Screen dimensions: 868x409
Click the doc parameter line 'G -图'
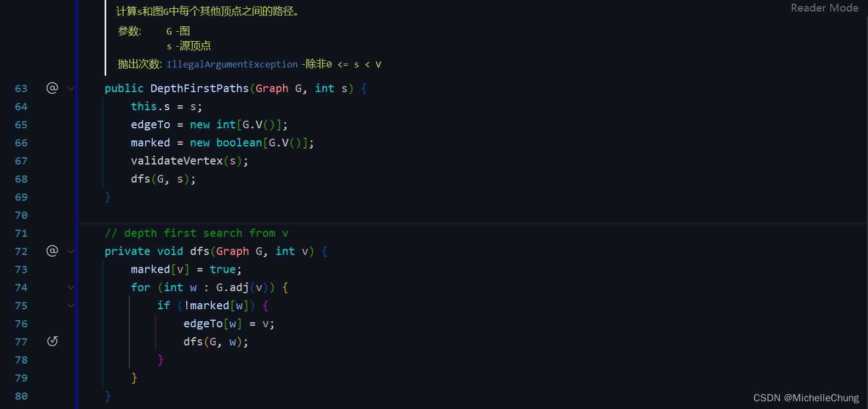coord(179,31)
